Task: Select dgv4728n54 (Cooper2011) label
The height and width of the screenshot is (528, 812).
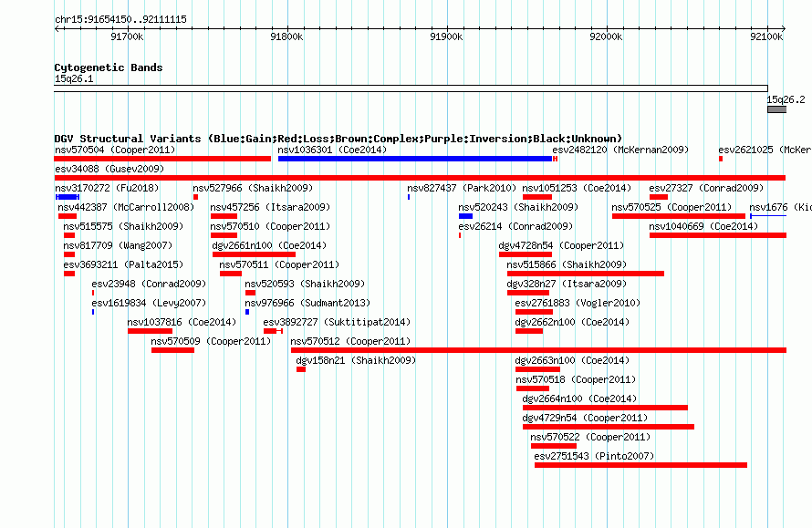Action: coord(562,246)
